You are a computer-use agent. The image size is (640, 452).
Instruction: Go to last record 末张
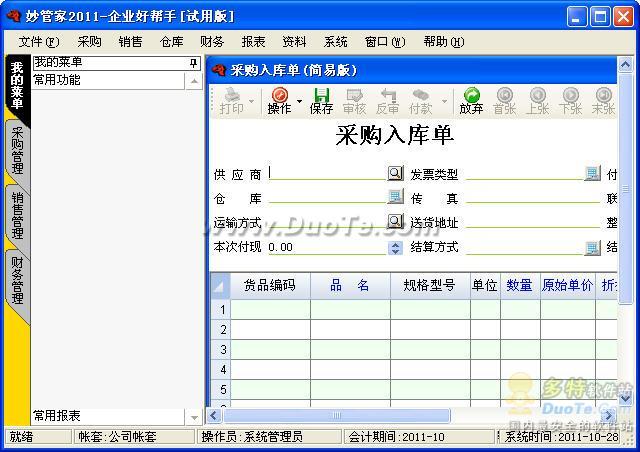603,100
